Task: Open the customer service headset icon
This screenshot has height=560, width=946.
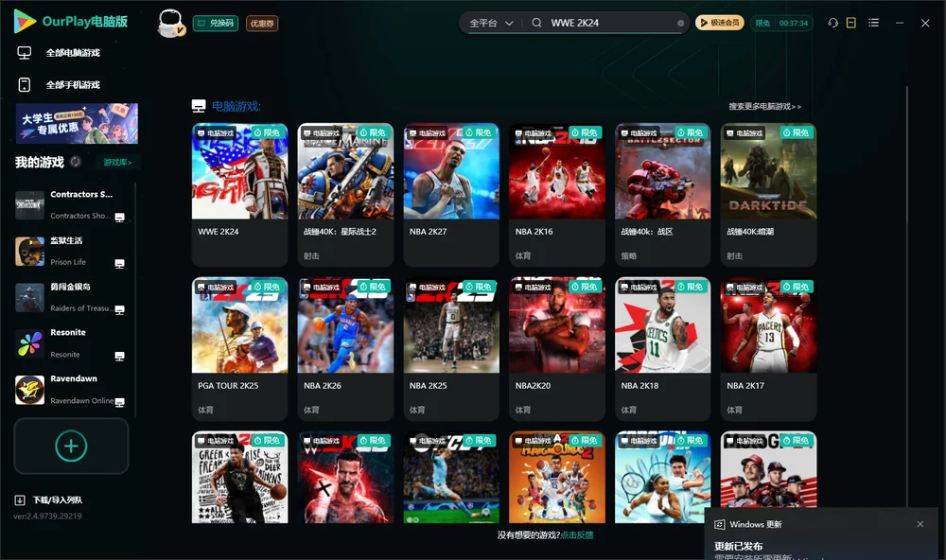Action: tap(832, 23)
